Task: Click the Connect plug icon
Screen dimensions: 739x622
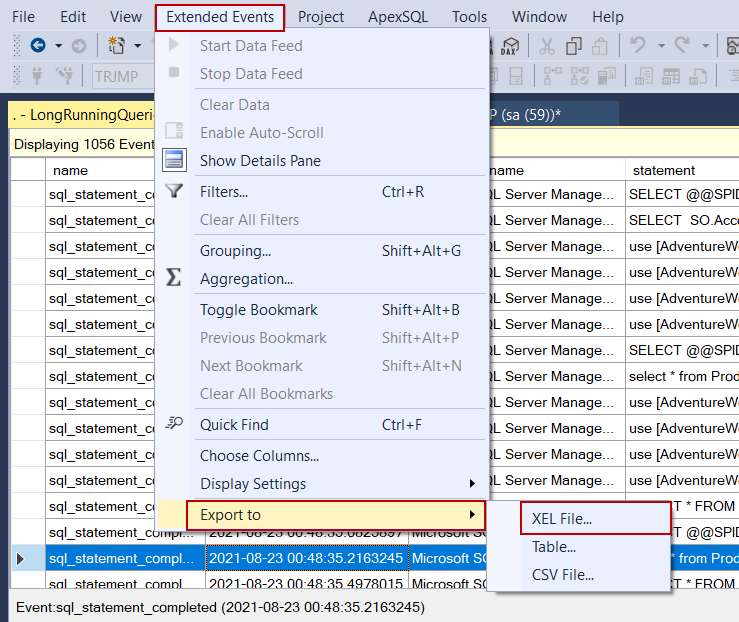Action: coord(37,75)
